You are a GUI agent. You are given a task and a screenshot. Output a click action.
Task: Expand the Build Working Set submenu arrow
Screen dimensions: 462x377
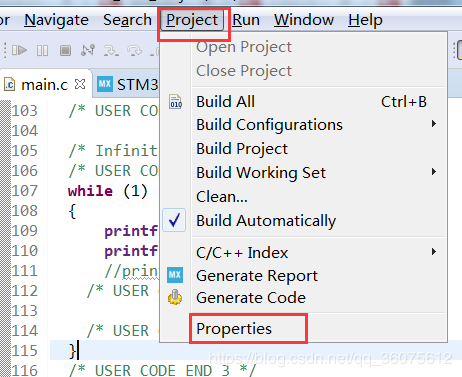tap(433, 172)
